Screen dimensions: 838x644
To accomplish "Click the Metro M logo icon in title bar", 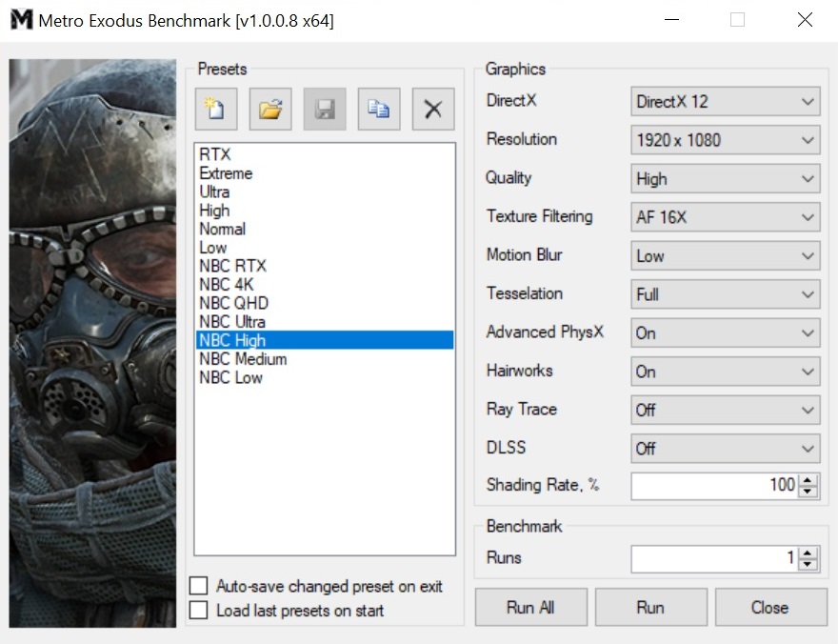I will [21, 20].
